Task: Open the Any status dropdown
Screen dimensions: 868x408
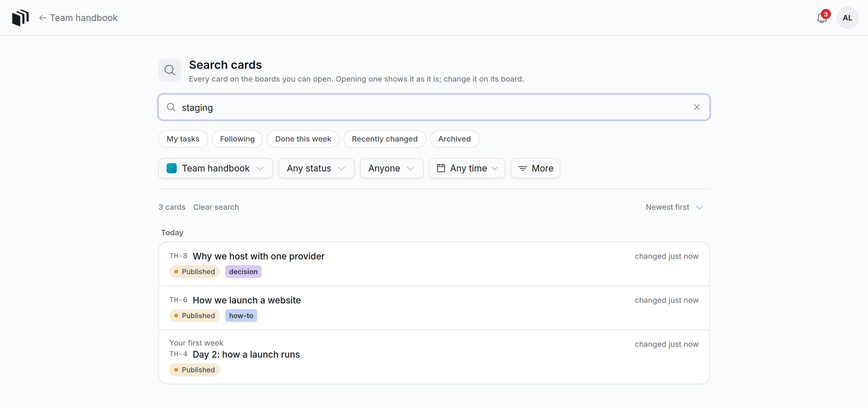Action: (316, 168)
